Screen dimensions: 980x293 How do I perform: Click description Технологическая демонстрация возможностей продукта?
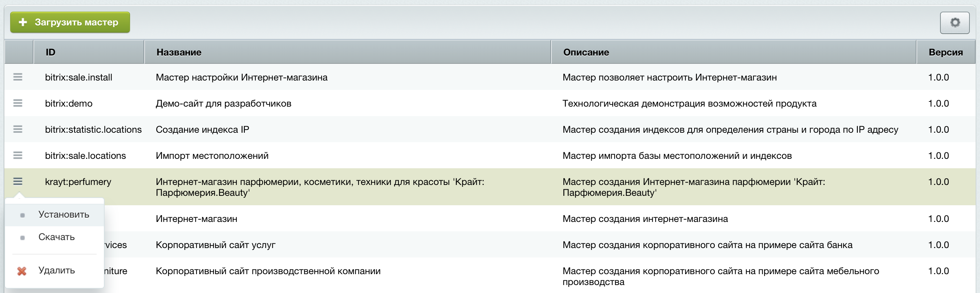coord(689,104)
